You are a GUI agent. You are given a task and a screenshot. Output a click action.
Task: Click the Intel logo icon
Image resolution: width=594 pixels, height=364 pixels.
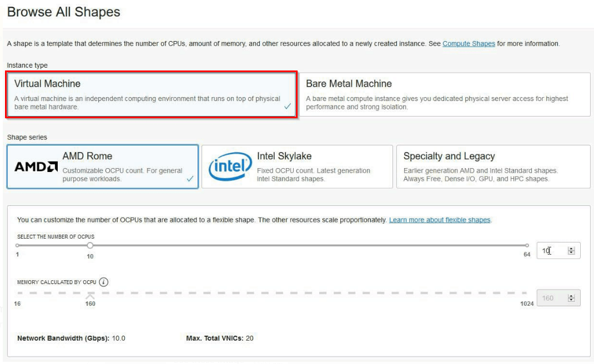click(x=230, y=167)
